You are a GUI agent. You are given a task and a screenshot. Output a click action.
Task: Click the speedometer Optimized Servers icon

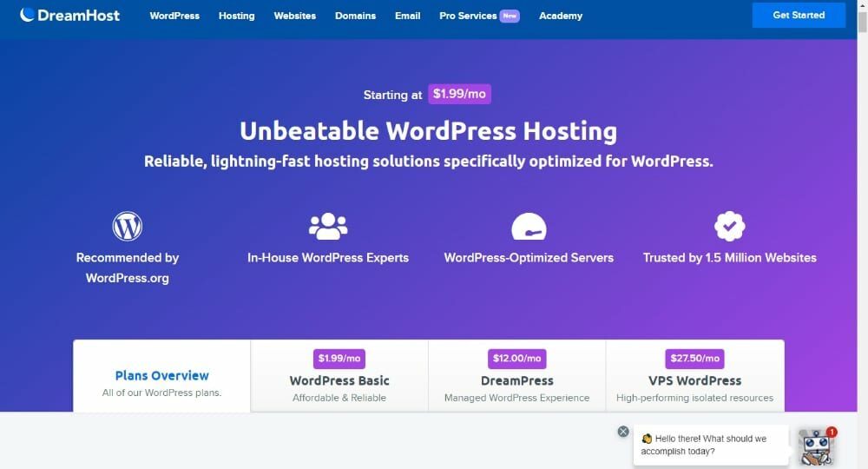point(529,227)
